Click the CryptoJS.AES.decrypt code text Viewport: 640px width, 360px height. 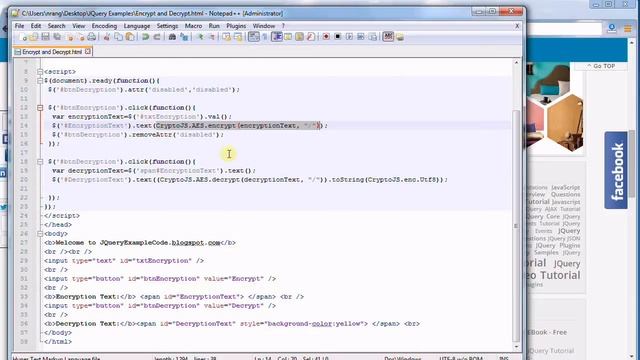tap(199, 180)
